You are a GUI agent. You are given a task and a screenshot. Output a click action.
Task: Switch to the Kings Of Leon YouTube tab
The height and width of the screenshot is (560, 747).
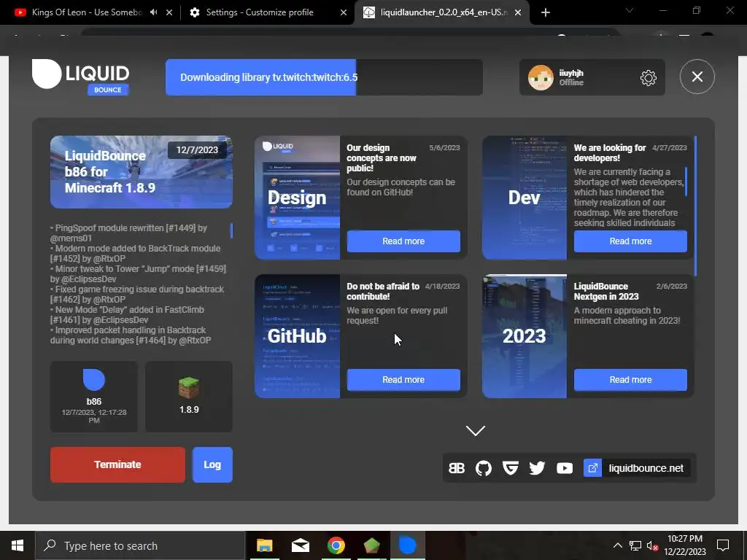pyautogui.click(x=87, y=12)
